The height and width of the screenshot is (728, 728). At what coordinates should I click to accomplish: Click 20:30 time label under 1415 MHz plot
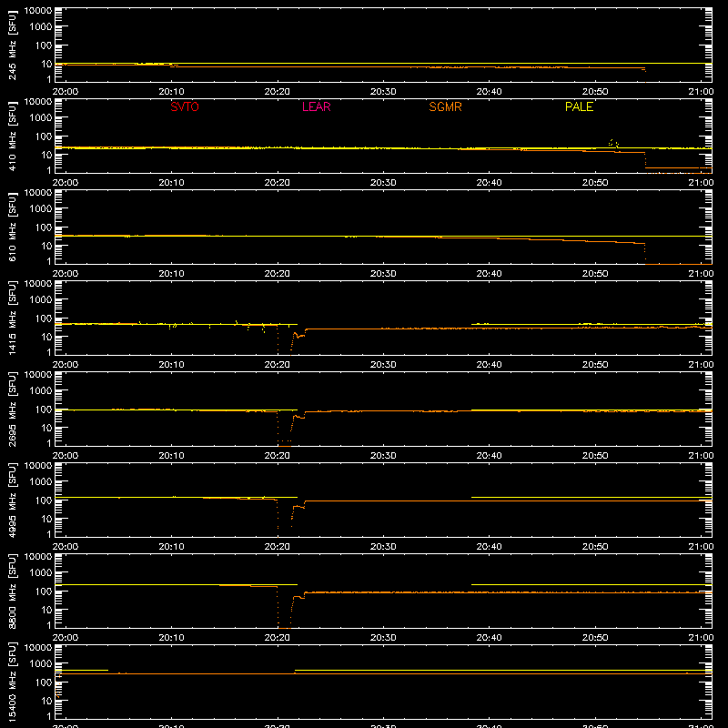(383, 365)
